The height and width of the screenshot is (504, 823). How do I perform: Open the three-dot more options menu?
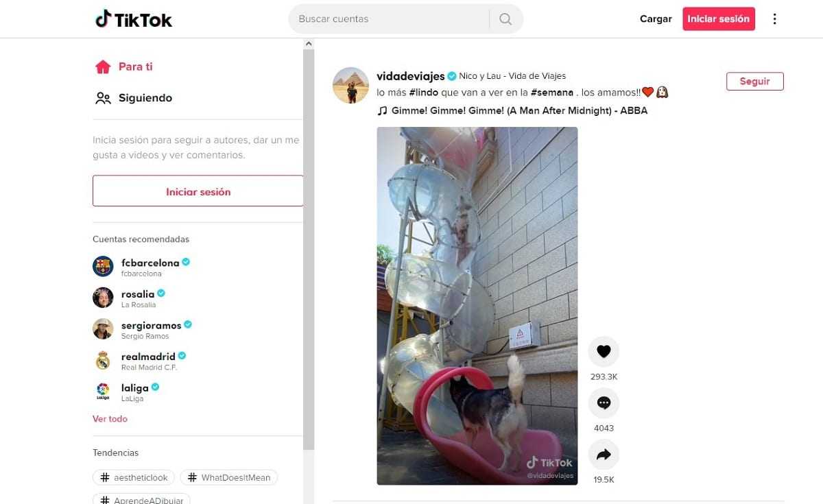pyautogui.click(x=775, y=19)
